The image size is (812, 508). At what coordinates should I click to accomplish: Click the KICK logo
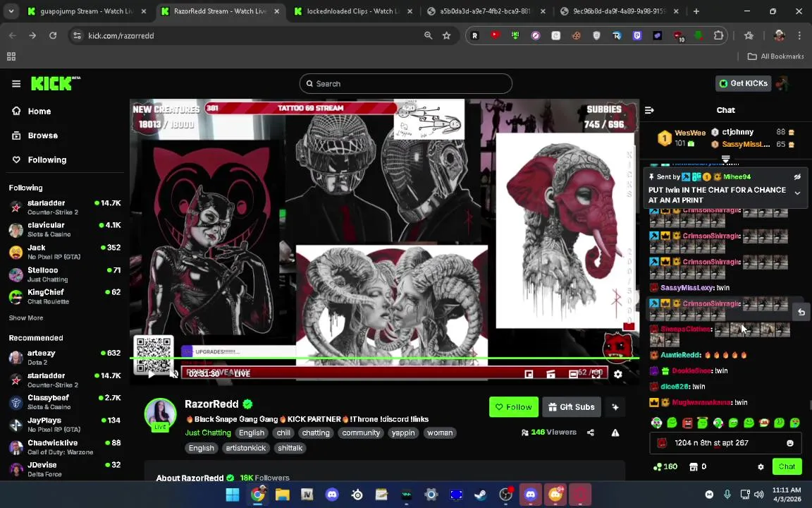coord(56,83)
